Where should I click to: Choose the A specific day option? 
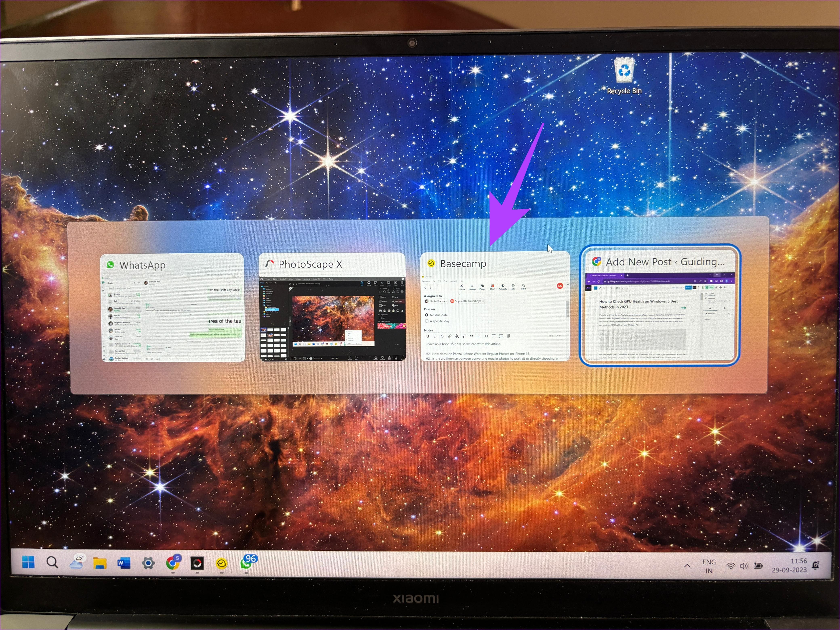[x=427, y=321]
